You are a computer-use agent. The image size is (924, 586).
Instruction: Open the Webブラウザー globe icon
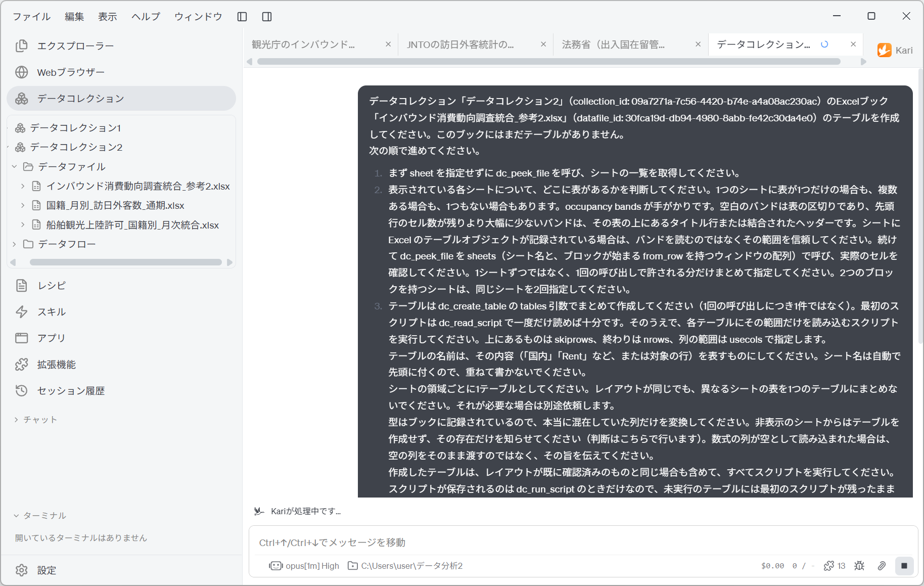(x=22, y=72)
